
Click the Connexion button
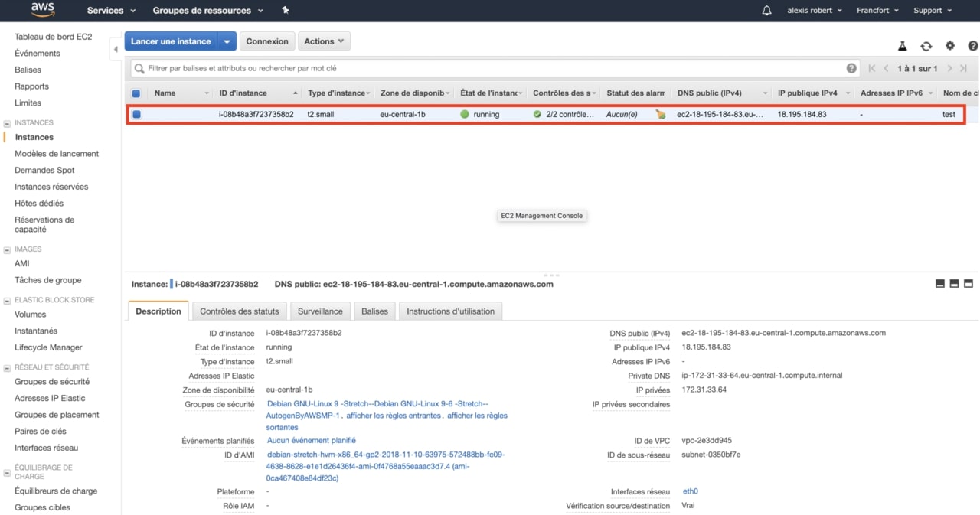click(267, 41)
